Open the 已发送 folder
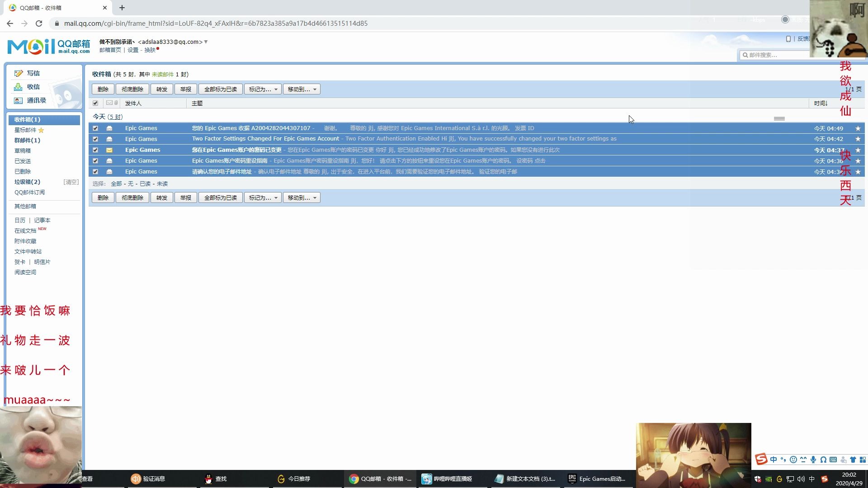 [x=23, y=161]
